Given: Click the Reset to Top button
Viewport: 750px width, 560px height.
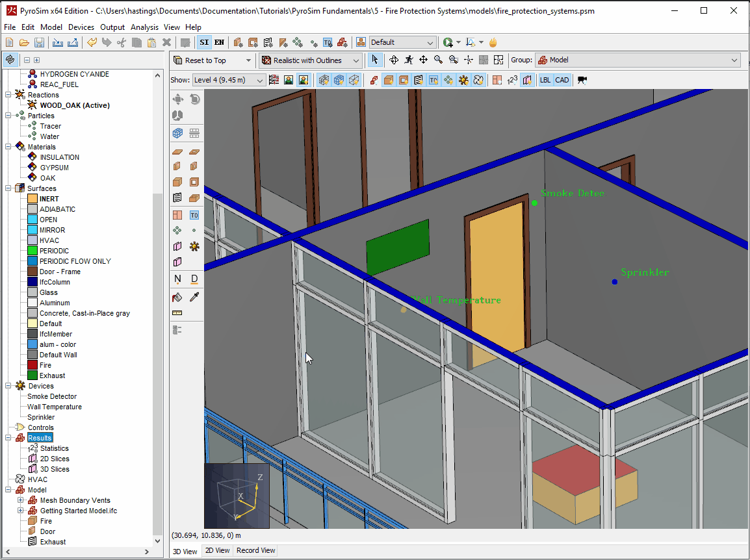Looking at the screenshot, I should (x=212, y=60).
